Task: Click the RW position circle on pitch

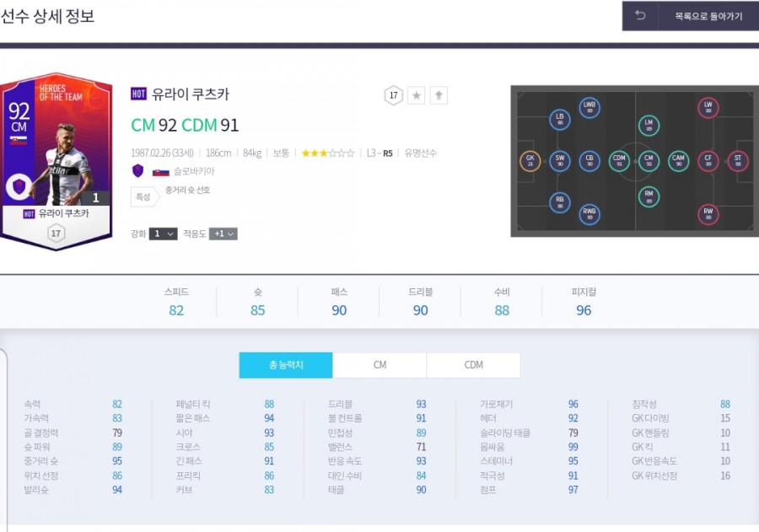Action: (708, 214)
